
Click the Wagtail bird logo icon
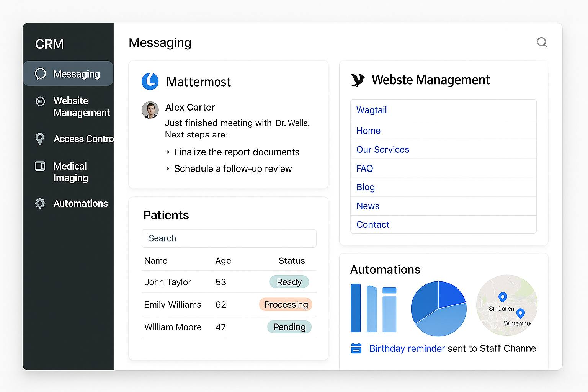358,80
